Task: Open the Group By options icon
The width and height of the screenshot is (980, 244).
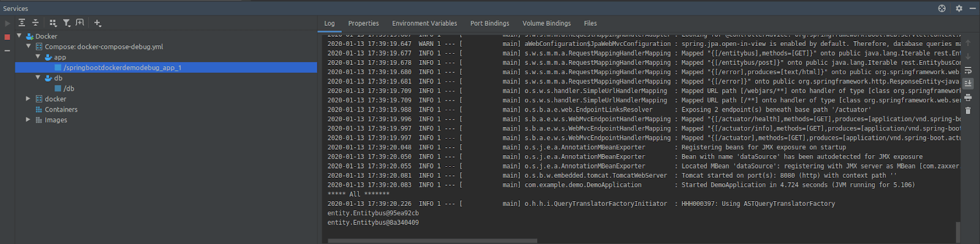Action: click(x=53, y=23)
